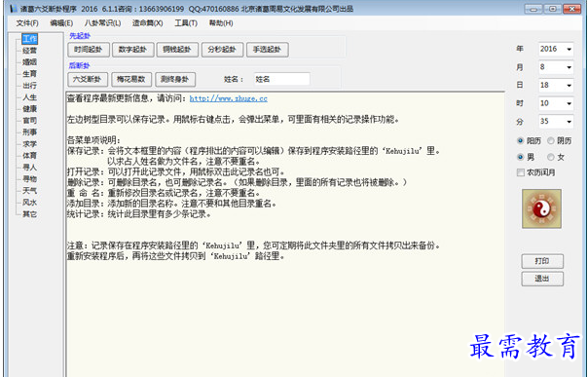Click the 梅花易数 button

click(131, 79)
